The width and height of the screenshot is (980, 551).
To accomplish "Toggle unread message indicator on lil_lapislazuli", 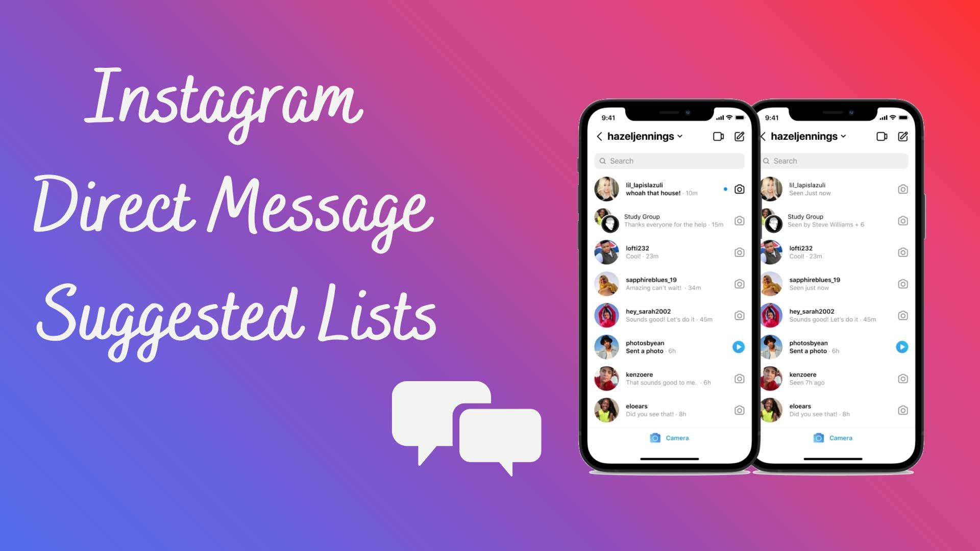I will (724, 189).
